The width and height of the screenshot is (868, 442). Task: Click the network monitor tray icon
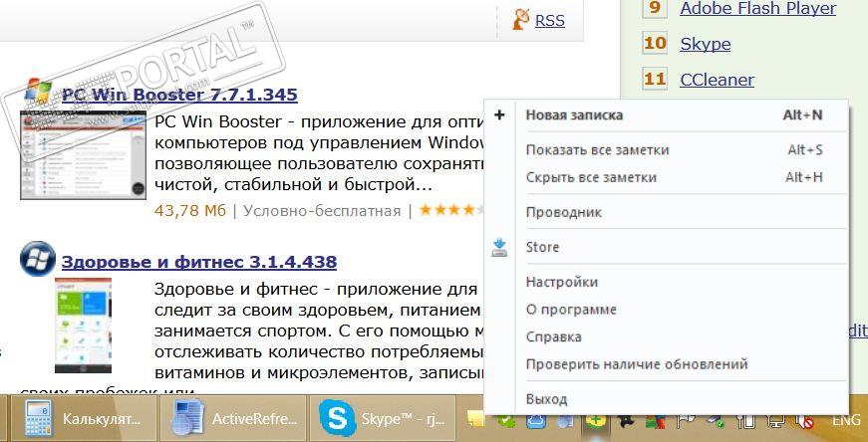(774, 422)
